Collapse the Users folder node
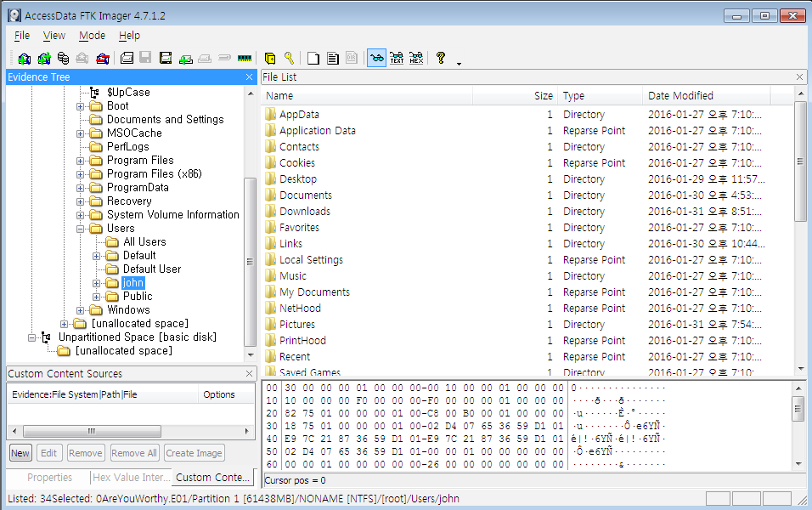This screenshot has width=812, height=510. 81,229
